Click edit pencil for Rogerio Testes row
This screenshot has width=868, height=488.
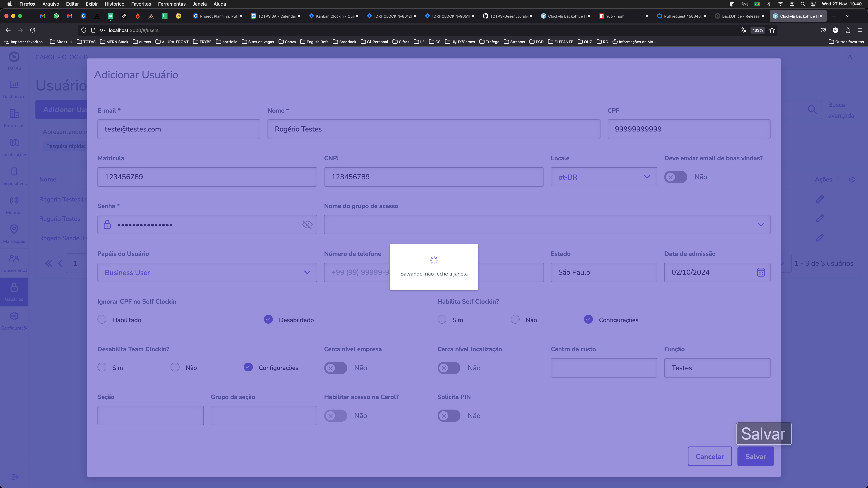click(820, 218)
